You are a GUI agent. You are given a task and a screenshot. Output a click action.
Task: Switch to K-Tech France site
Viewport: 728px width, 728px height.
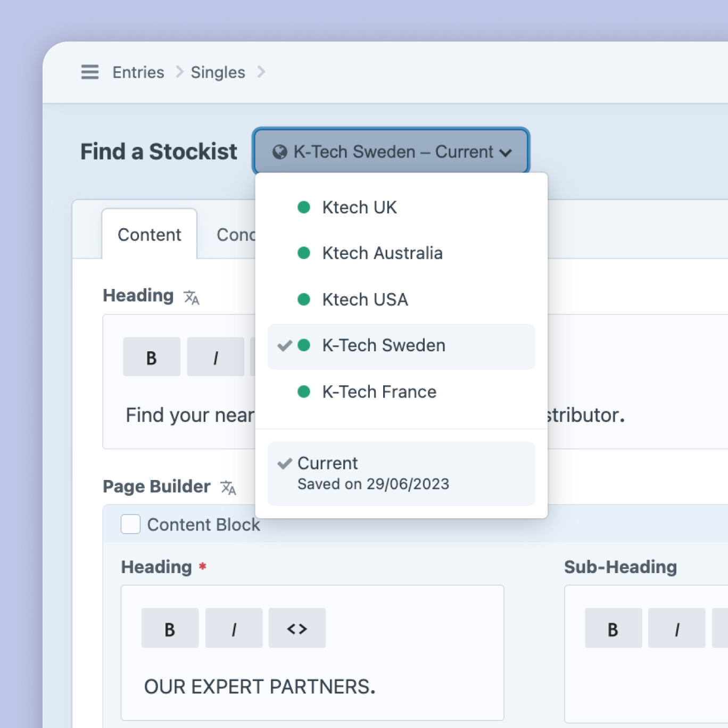401,392
